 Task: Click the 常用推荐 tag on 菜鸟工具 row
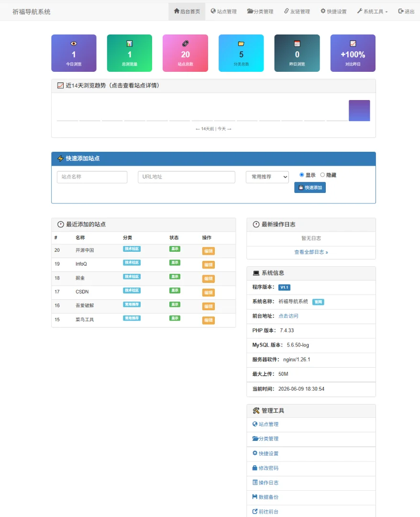click(132, 318)
